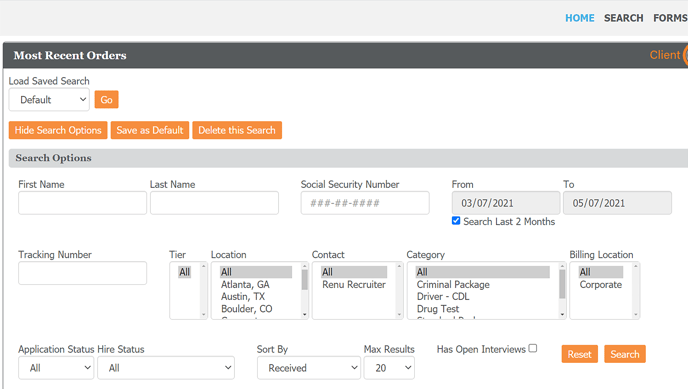Open the Hire Status dropdown
Viewport: 688px width, 389px height.
tap(166, 368)
